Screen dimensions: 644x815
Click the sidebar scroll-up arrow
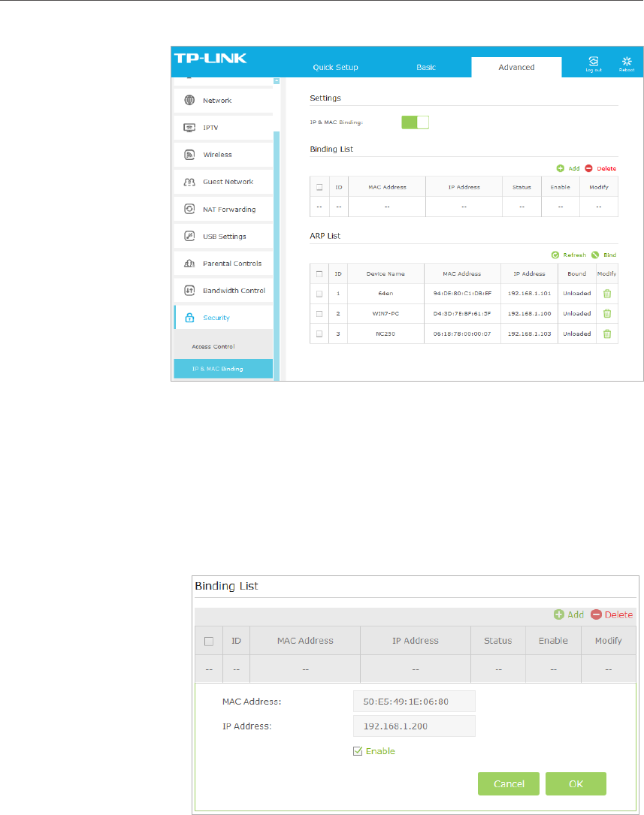pyautogui.click(x=277, y=81)
